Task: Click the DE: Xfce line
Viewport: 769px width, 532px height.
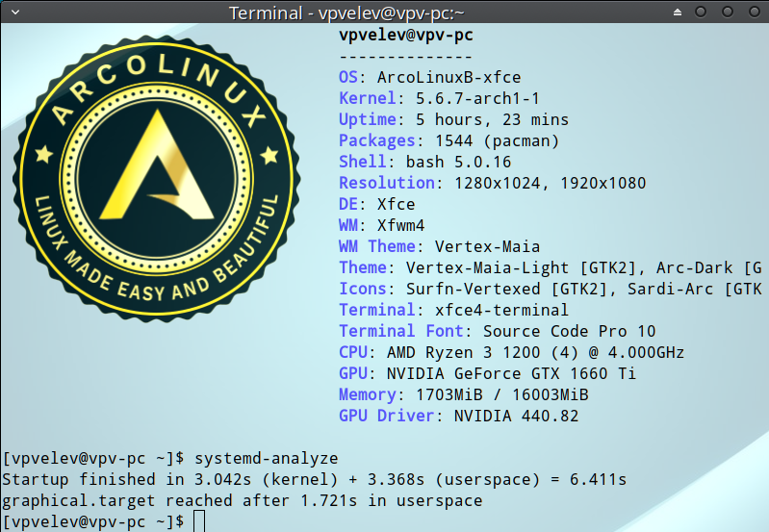Action: coord(376,204)
